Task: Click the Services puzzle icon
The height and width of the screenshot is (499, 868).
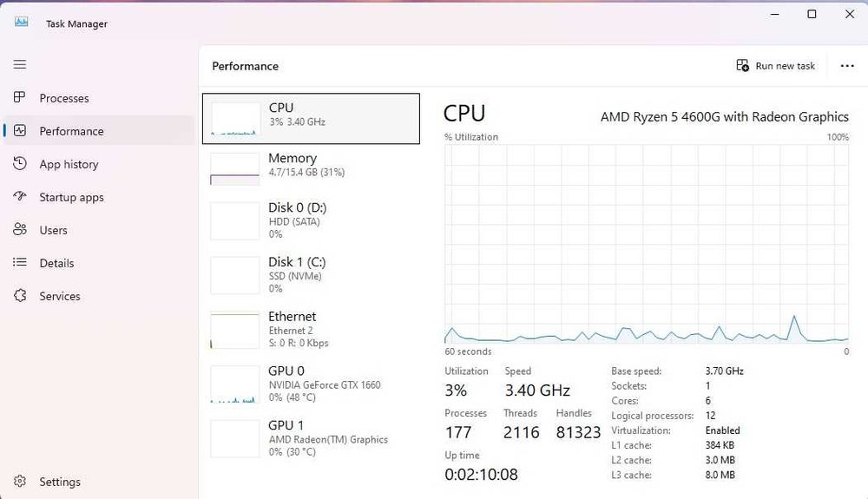Action: point(20,296)
